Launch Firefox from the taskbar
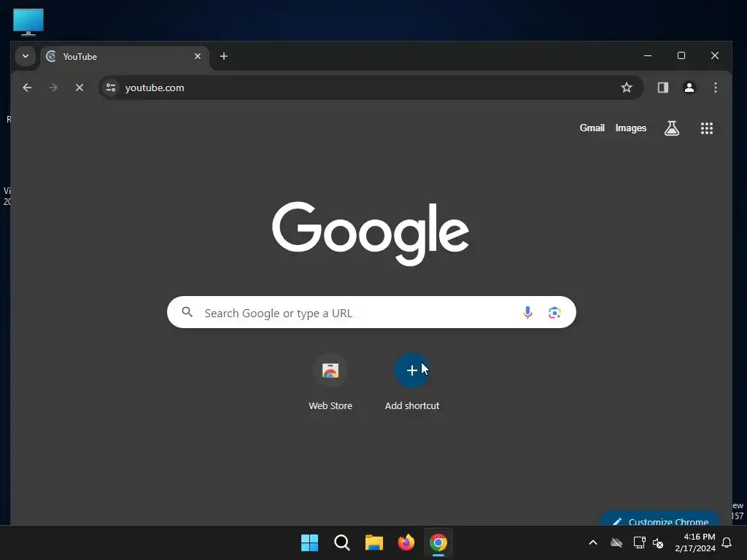This screenshot has width=747, height=560. [406, 542]
